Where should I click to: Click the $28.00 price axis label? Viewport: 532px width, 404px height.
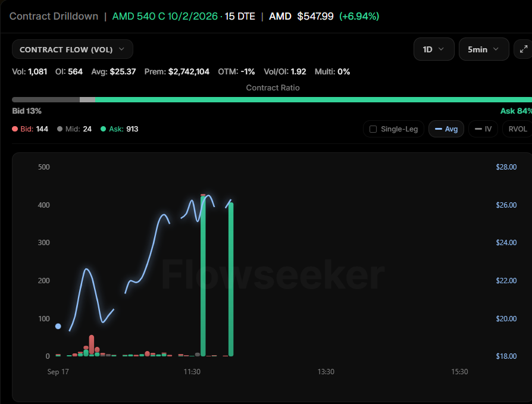click(506, 167)
